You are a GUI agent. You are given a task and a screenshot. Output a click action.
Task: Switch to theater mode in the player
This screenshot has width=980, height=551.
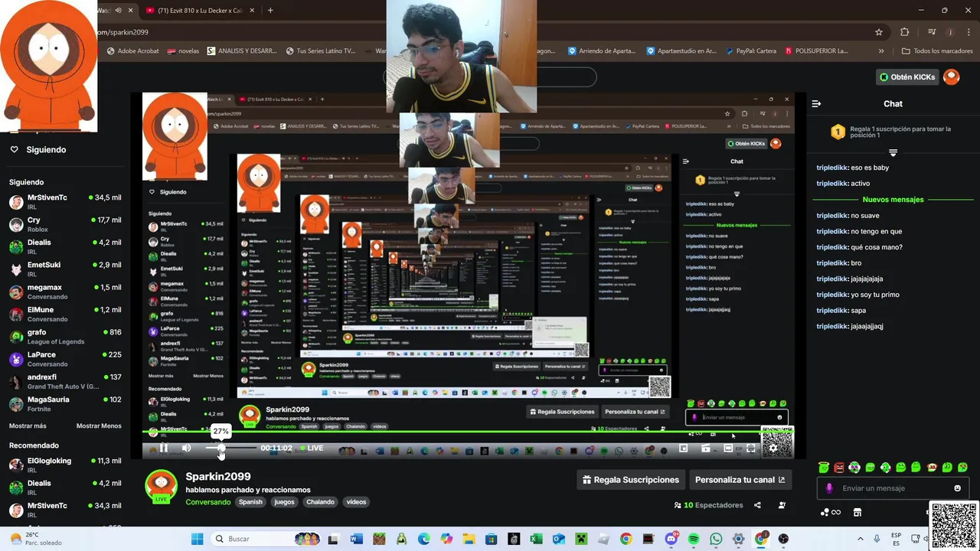click(x=728, y=448)
